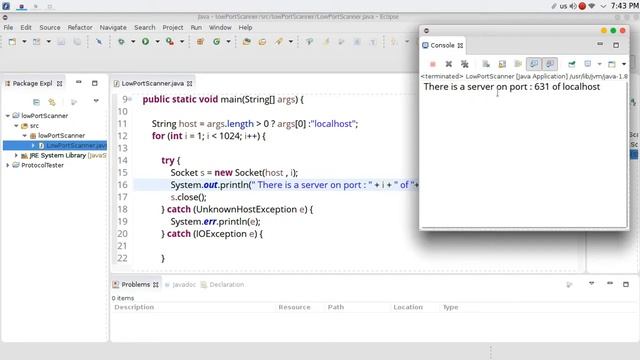Click the New file toolbar icon
The image size is (640, 360).
coord(12,42)
